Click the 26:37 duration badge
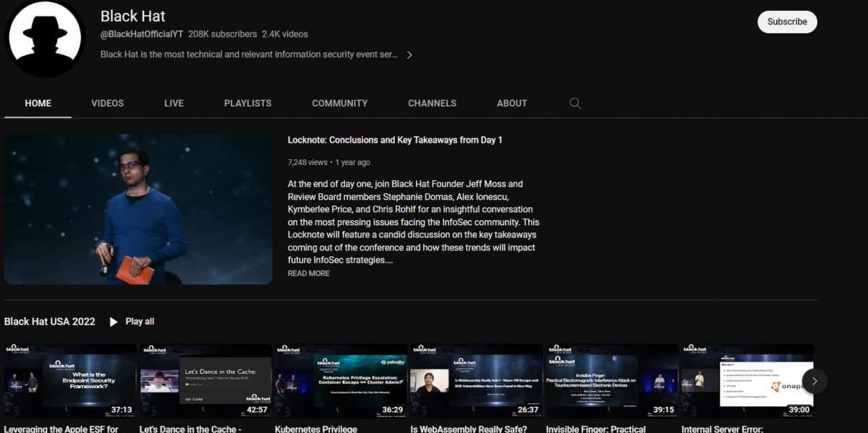 [528, 410]
